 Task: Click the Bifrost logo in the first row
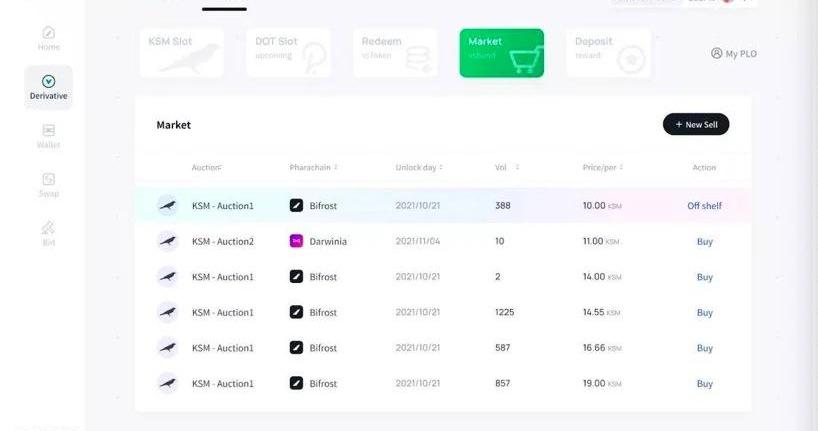click(296, 206)
